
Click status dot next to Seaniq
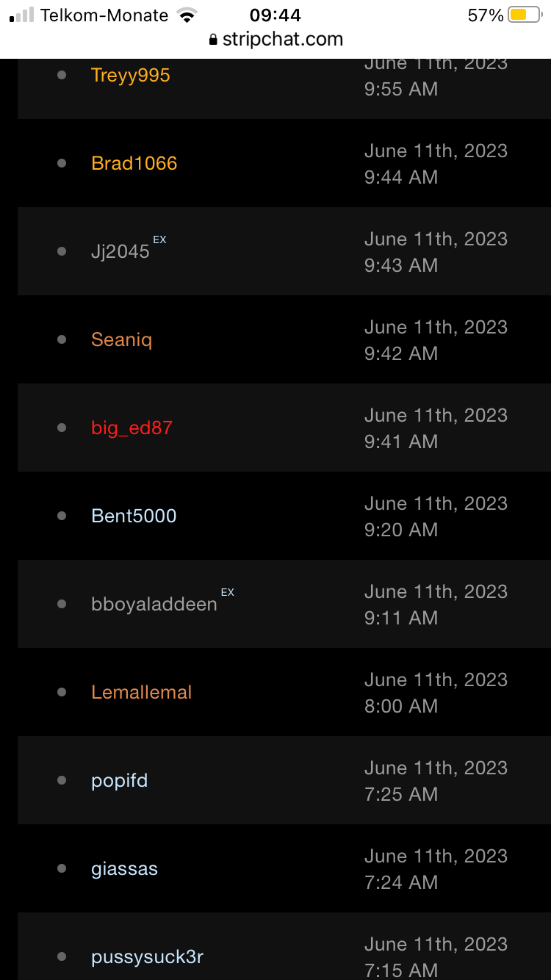[62, 339]
